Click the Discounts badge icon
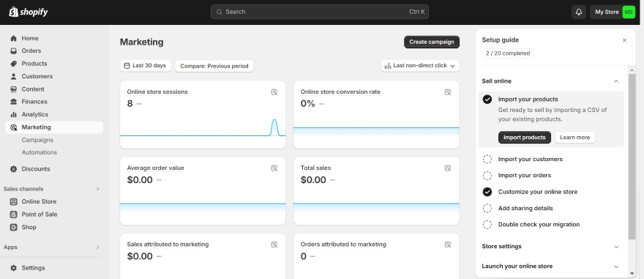644x279 pixels. [x=14, y=169]
